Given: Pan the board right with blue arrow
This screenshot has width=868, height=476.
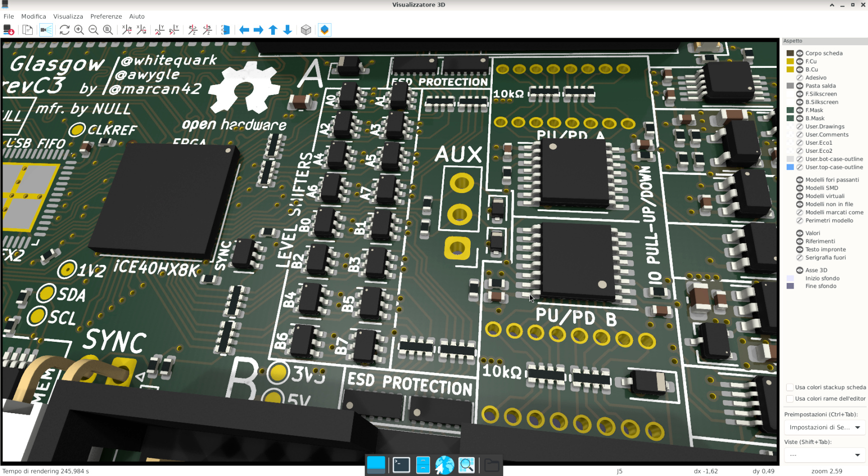Looking at the screenshot, I should click(259, 30).
